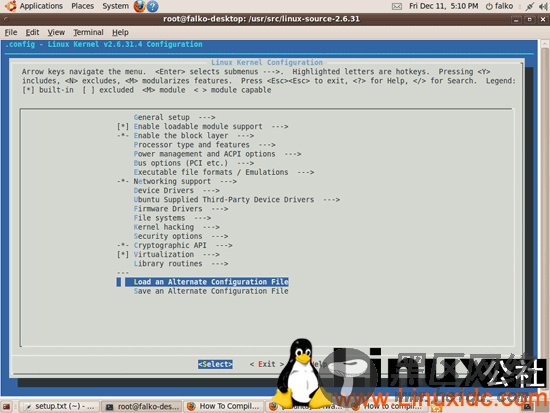Screen dimensions: 550x413
Task: Launch Firefox from the top panel
Action: tap(139, 6)
